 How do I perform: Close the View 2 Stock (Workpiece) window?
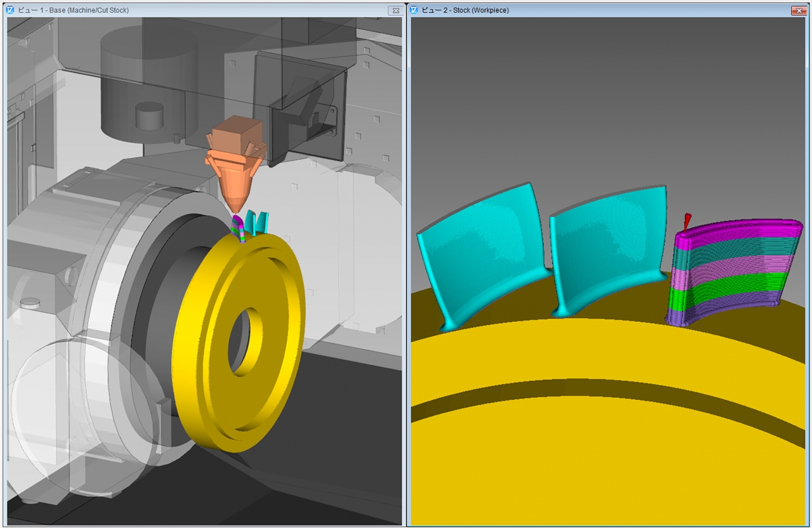tap(798, 11)
